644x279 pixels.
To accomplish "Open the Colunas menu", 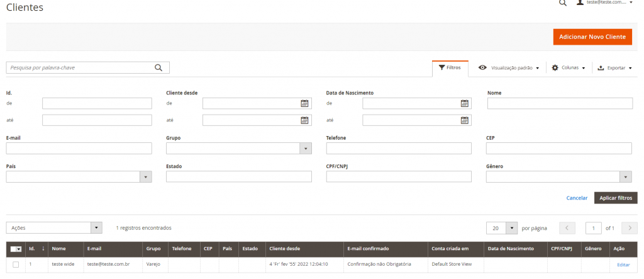I will point(569,68).
